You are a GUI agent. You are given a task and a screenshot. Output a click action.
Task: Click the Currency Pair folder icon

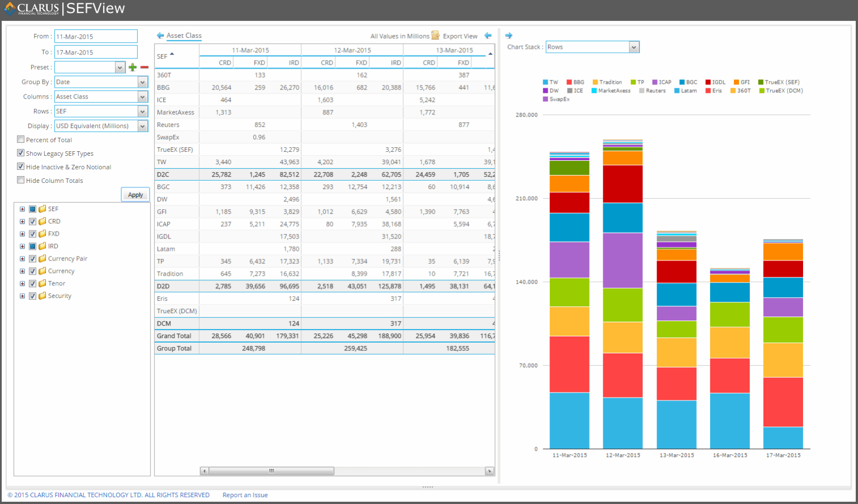42,259
